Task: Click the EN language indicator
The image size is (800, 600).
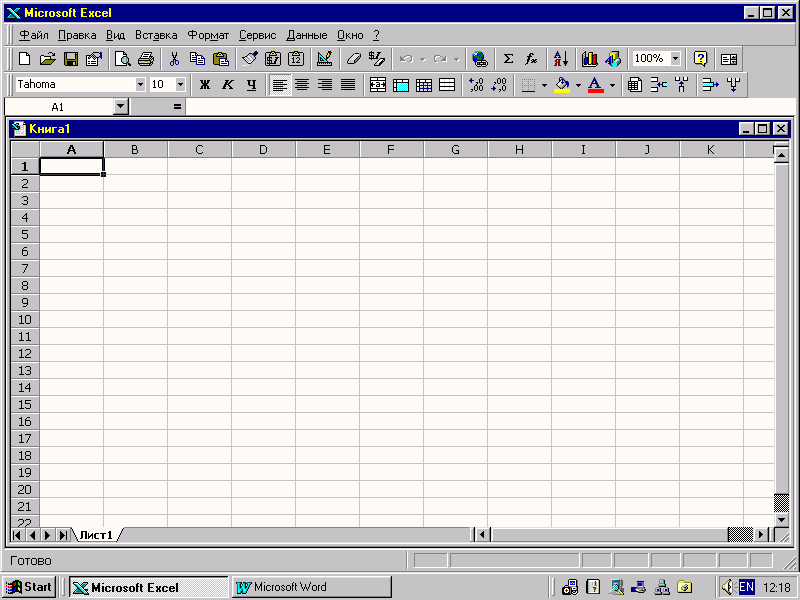Action: (x=746, y=587)
